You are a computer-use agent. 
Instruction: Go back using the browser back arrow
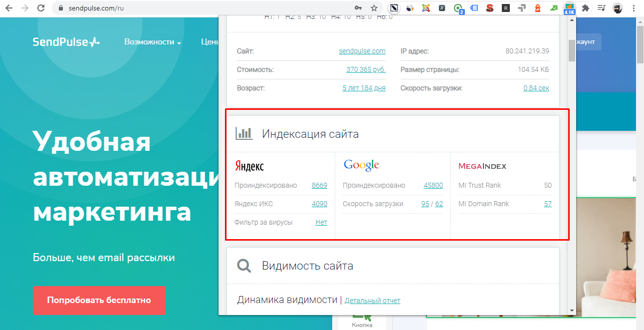(9, 8)
